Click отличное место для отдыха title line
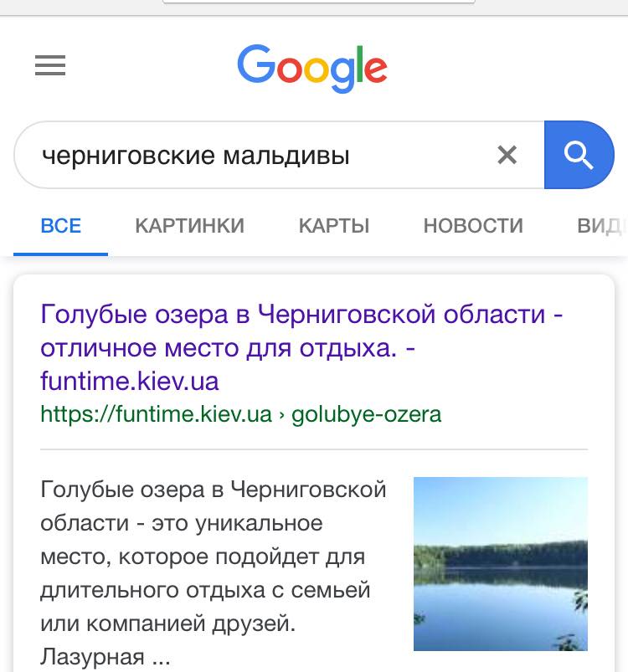The width and height of the screenshot is (628, 672). [218, 348]
